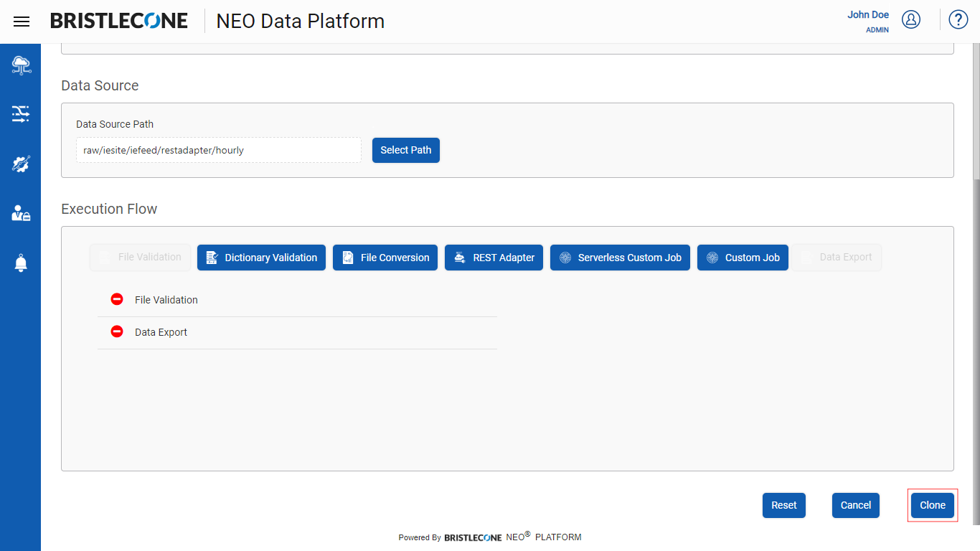The image size is (980, 551).
Task: Open the data pipeline flow sidebar icon
Action: [x=21, y=114]
